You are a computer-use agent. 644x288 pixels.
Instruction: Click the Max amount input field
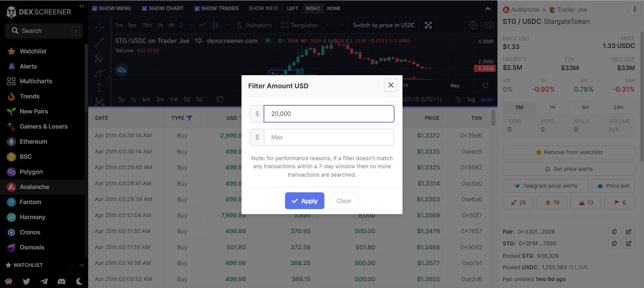click(x=329, y=137)
